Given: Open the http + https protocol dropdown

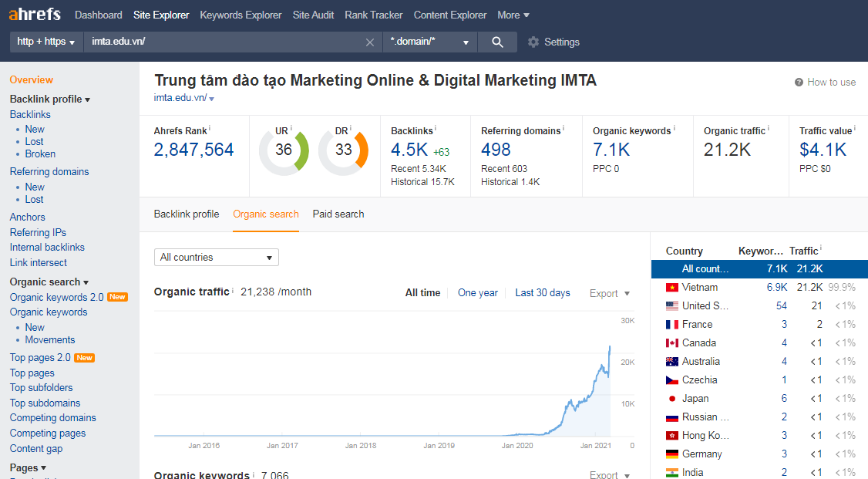Looking at the screenshot, I should [x=46, y=42].
